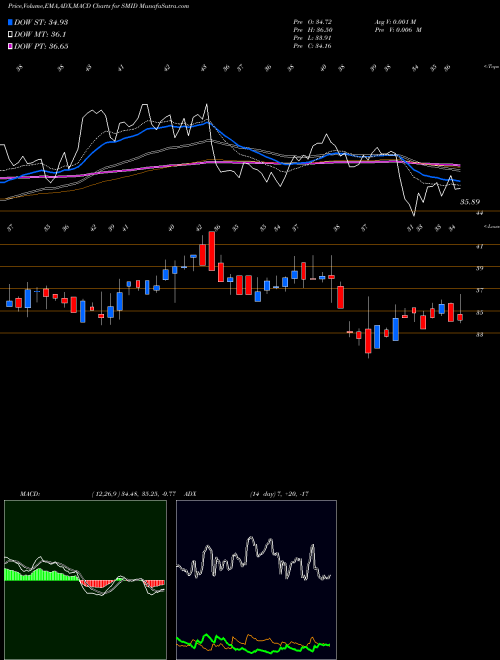The image size is (500, 660).
Task: Click the chart title mentioning SMID MunafaSutra.com
Action: tap(98, 6)
